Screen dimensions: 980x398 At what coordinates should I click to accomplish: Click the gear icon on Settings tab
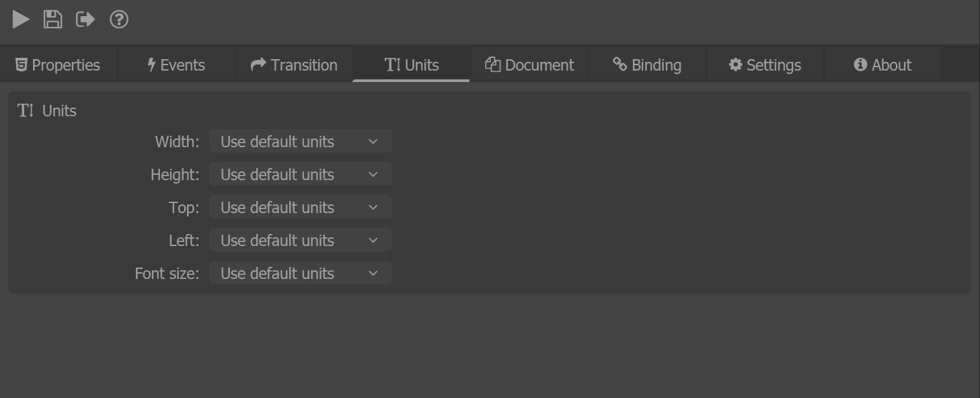tap(735, 65)
